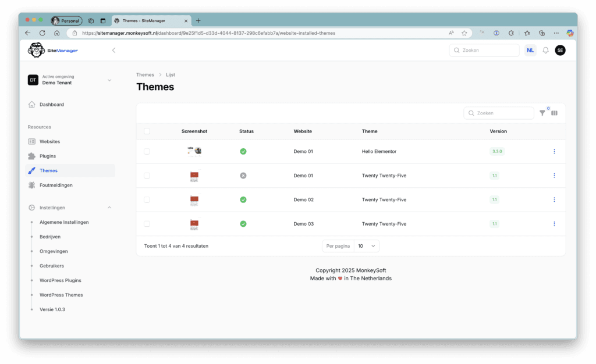Viewport: 596px width, 364px height.
Task: Tick the checkbox for Demo 02 row
Action: [147, 199]
